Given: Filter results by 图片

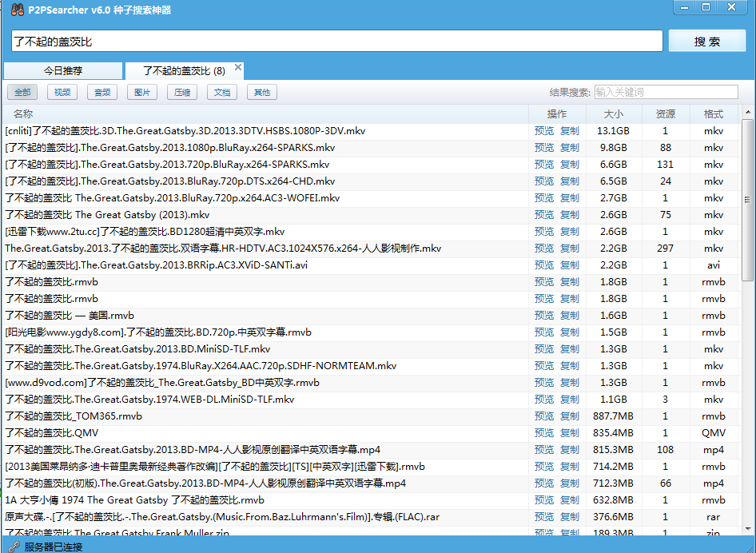Looking at the screenshot, I should pyautogui.click(x=142, y=92).
